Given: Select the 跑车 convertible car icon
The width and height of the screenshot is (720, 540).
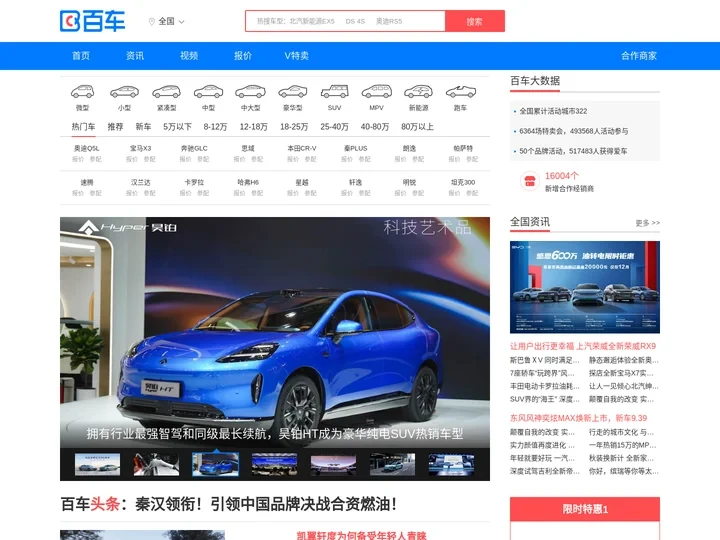Looking at the screenshot, I should click(x=461, y=92).
